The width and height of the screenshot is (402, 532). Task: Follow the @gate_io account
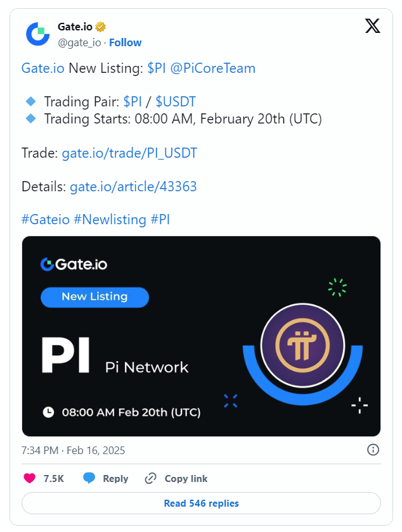(125, 42)
